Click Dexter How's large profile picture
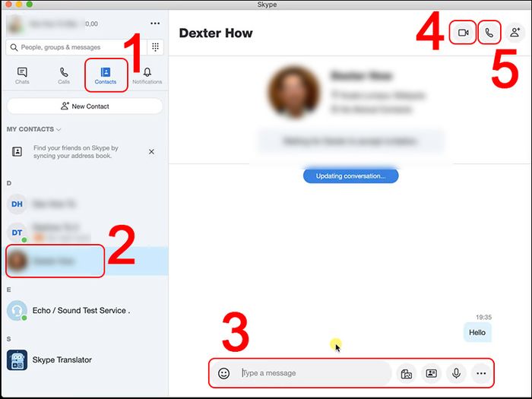Screen dimensions: 532x399 pos(294,92)
